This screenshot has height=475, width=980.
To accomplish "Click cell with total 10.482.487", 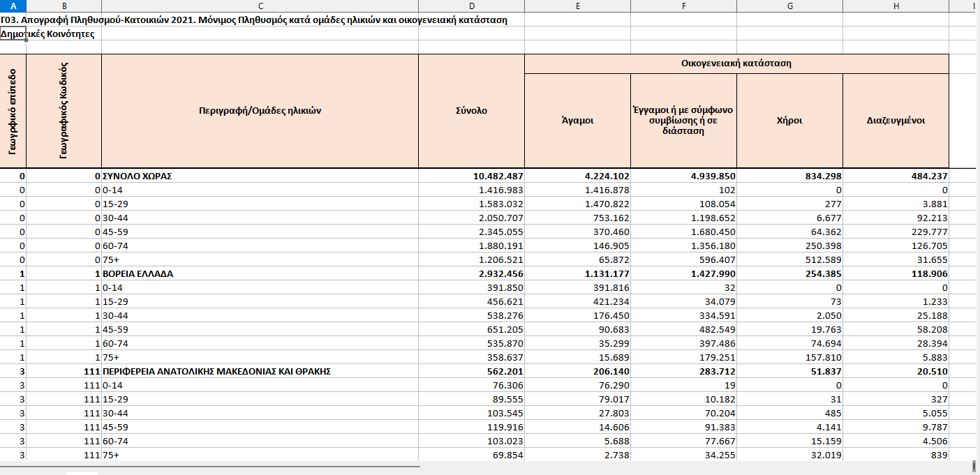I will pos(471,176).
